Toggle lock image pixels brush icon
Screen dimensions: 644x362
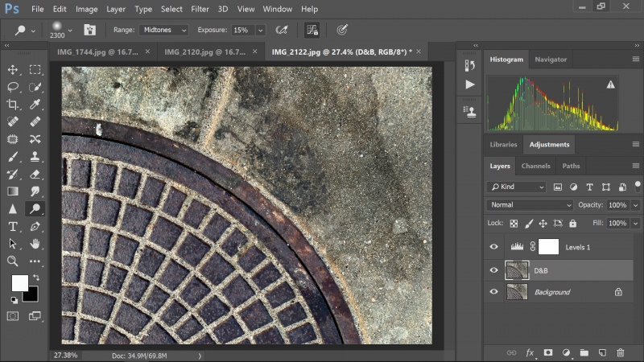[x=529, y=224]
